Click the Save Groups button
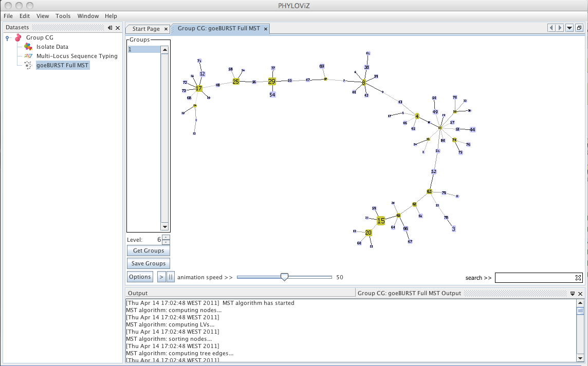Image resolution: width=588 pixels, height=366 pixels. (x=149, y=263)
